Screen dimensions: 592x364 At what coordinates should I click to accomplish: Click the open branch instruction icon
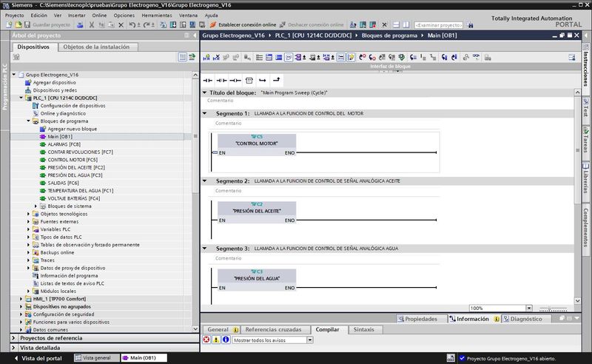[263, 80]
